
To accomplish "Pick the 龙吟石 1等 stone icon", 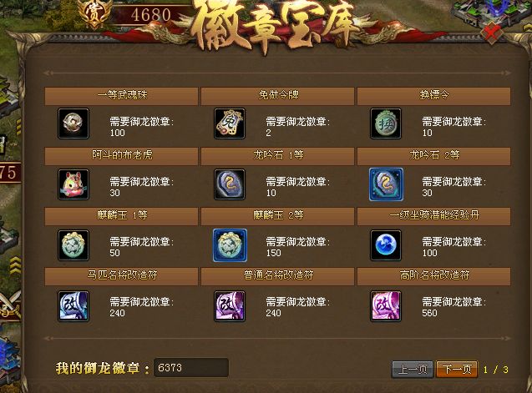I will coord(230,184).
